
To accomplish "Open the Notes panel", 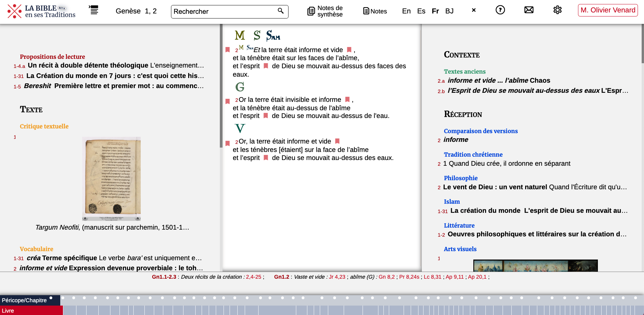I will (375, 11).
